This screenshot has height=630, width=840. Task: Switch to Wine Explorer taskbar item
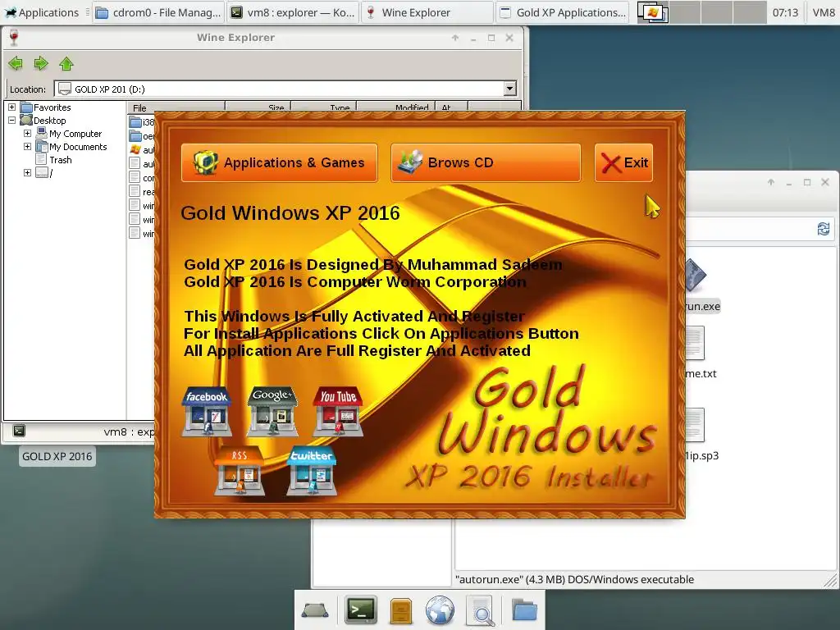[427, 12]
